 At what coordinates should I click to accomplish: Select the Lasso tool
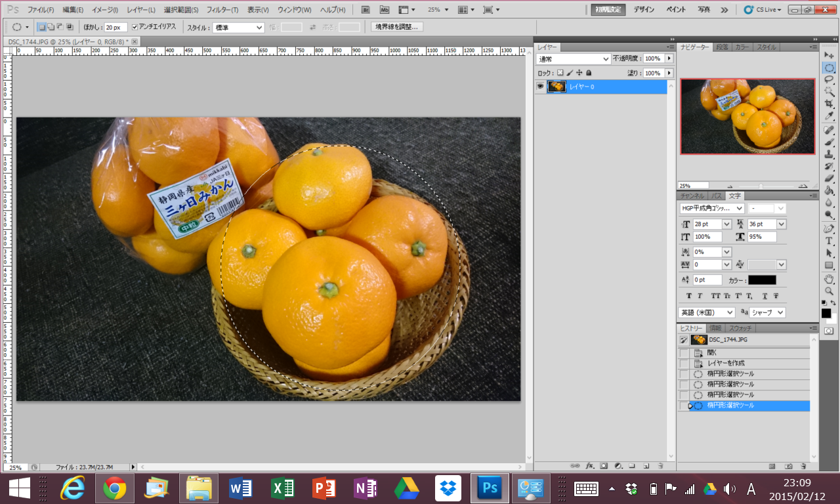829,79
